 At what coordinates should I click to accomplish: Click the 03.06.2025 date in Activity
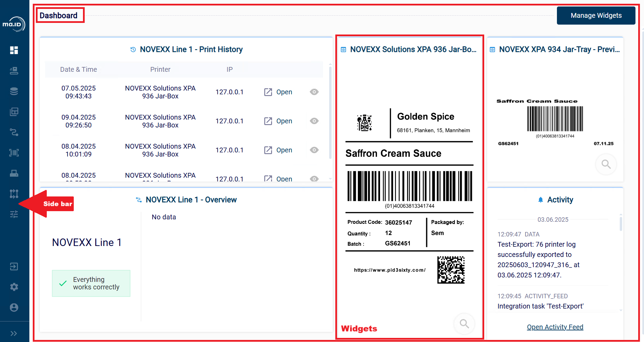(553, 220)
